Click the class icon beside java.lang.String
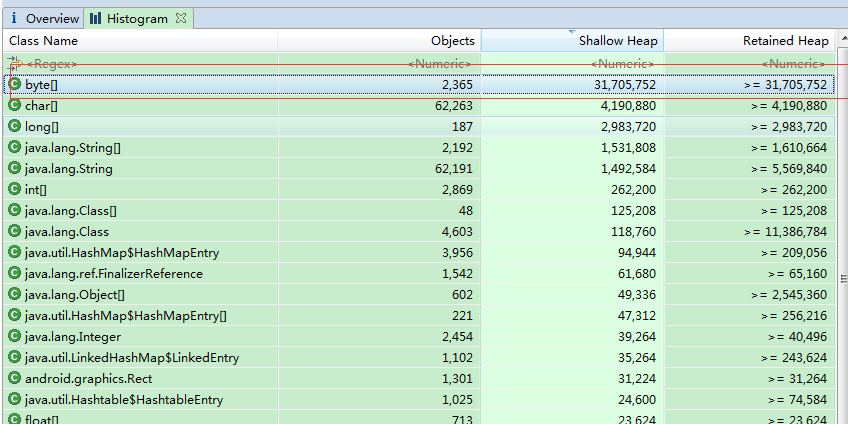The image size is (848, 424). tap(15, 168)
